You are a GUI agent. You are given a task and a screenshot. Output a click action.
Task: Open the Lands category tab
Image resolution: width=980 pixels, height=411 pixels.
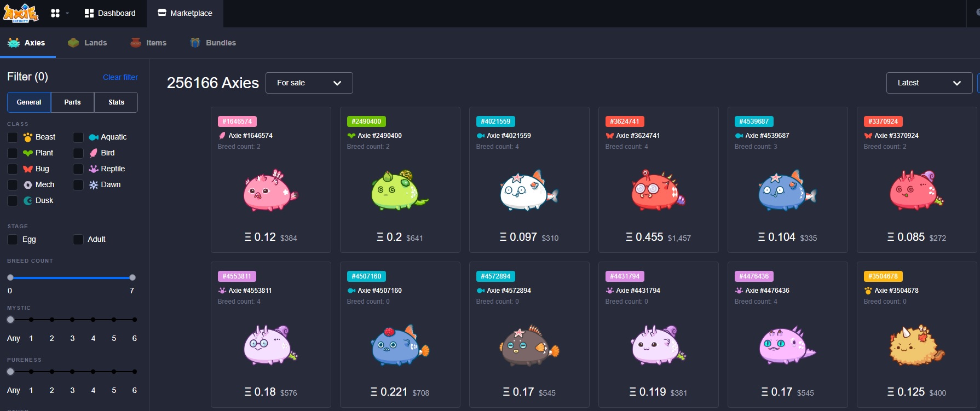pyautogui.click(x=88, y=43)
